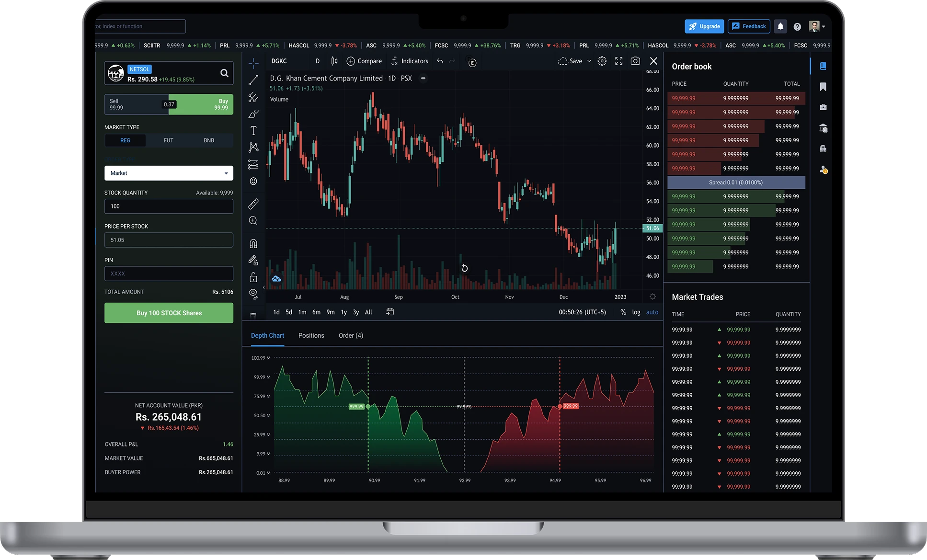
Task: Click the price per stock field
Action: click(x=169, y=240)
